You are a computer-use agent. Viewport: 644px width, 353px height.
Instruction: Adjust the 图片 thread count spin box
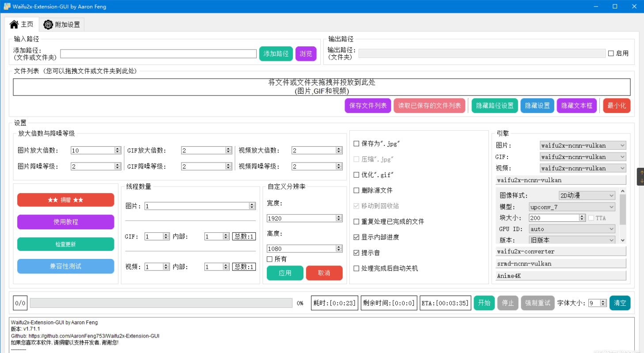200,206
